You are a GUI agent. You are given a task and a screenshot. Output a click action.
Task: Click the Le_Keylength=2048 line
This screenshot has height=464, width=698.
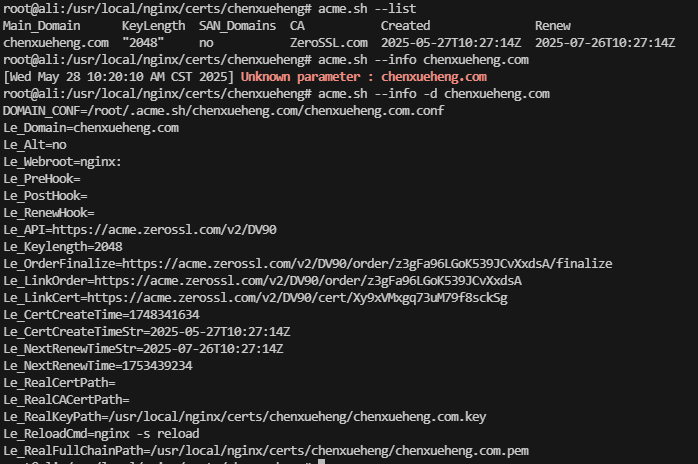(x=63, y=247)
